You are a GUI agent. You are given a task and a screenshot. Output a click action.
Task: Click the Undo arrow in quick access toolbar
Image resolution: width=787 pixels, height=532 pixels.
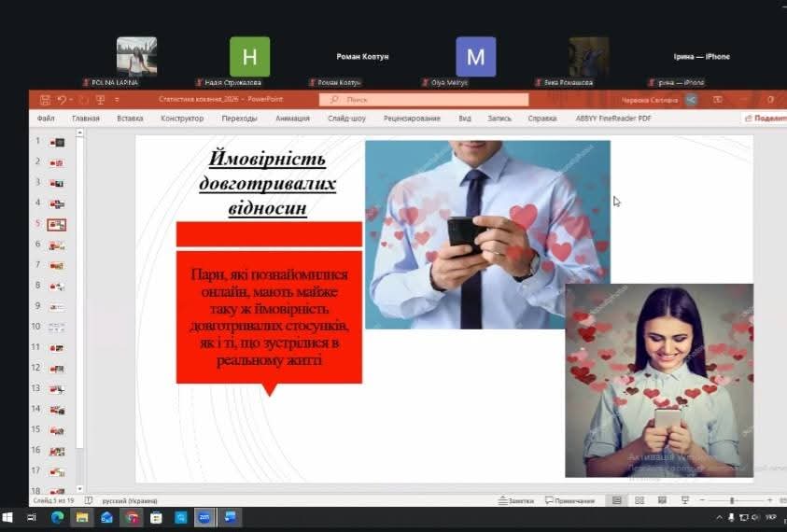(61, 99)
